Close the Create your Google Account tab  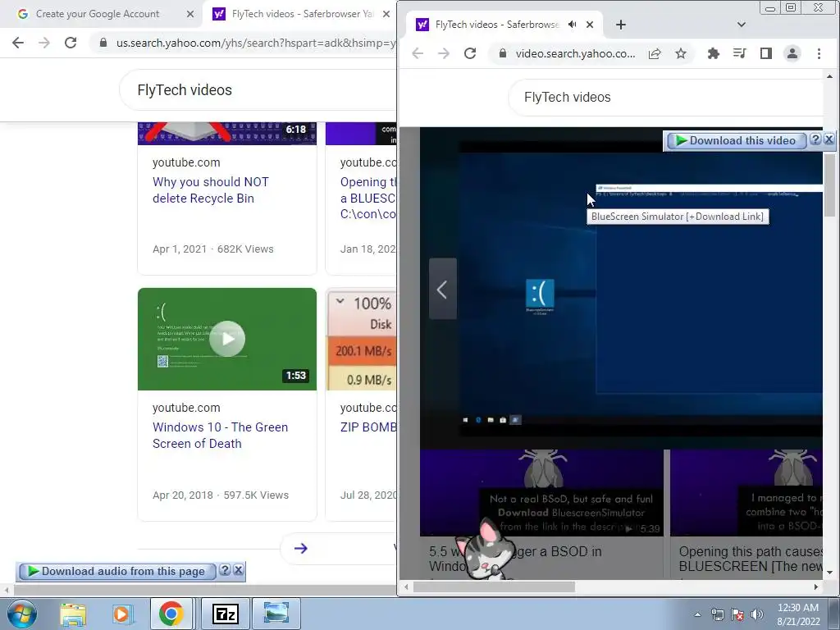click(190, 14)
